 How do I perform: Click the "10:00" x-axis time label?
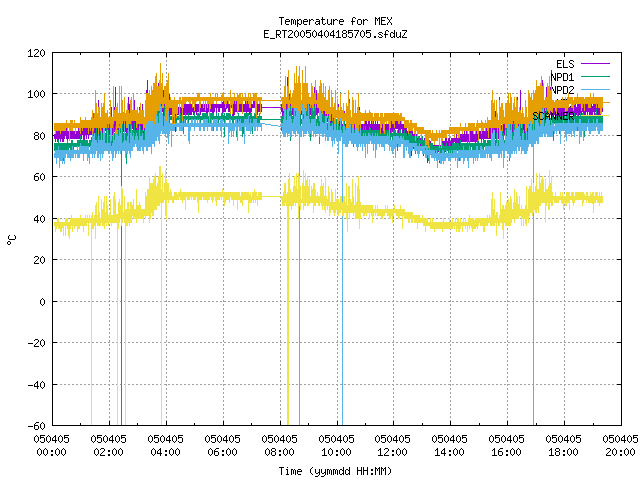[x=336, y=452]
